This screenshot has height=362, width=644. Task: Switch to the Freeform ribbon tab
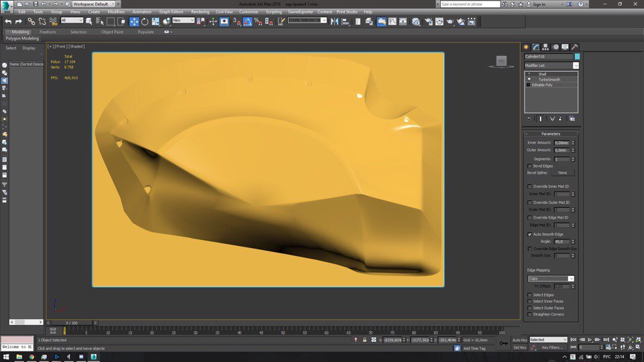pos(48,32)
